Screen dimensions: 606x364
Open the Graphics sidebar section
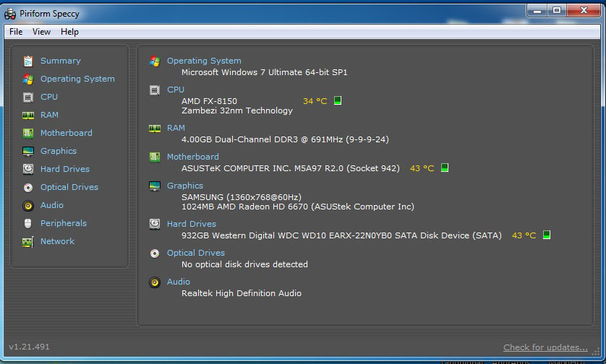[x=59, y=152]
